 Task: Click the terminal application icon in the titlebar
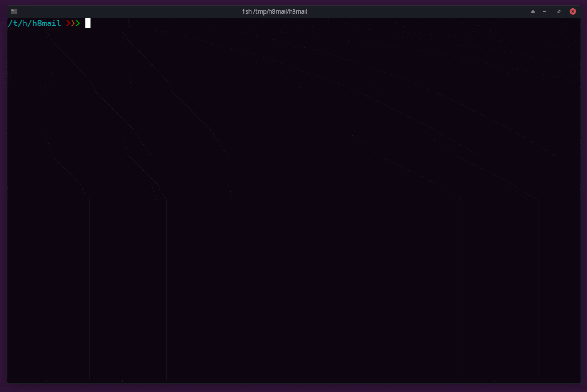[14, 11]
